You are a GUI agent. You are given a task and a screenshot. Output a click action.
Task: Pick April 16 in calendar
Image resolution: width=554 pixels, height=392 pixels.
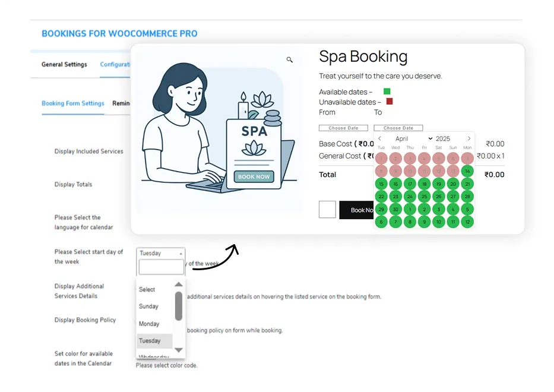[395, 184]
